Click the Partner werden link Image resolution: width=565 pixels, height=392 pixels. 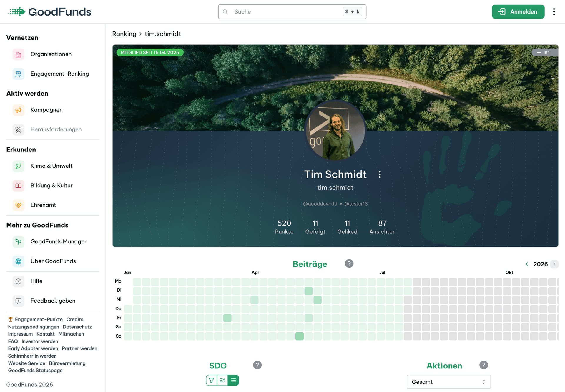coord(79,348)
